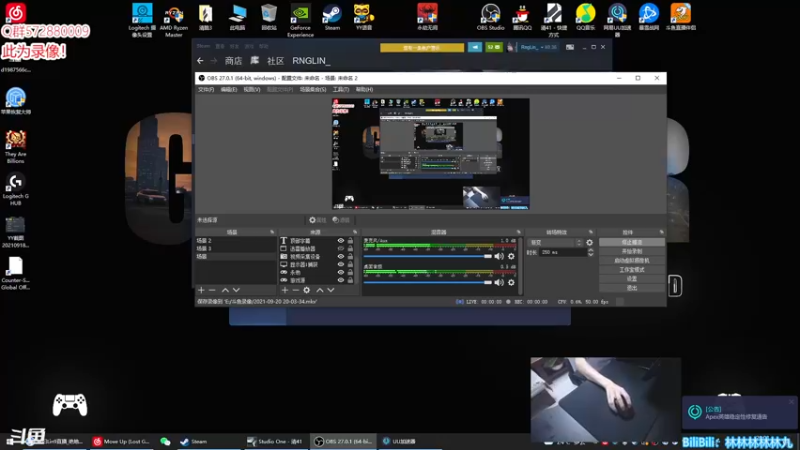
Task: Remove selected scene with minus icon
Action: 212,290
